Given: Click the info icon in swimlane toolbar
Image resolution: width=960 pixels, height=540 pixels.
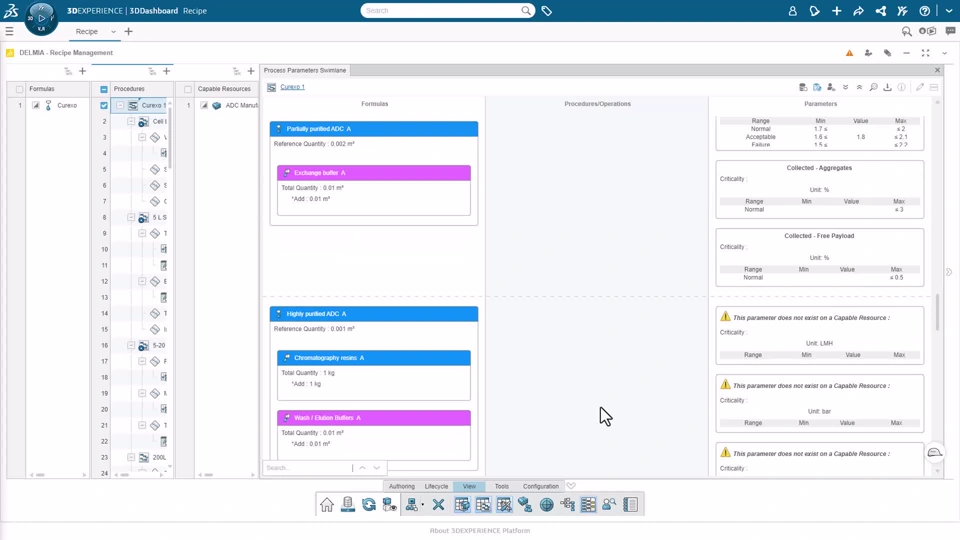Looking at the screenshot, I should [902, 88].
